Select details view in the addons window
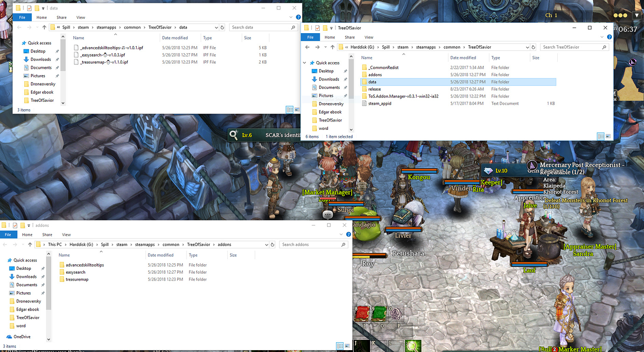Screen dimensions: 644x352 click(339, 346)
